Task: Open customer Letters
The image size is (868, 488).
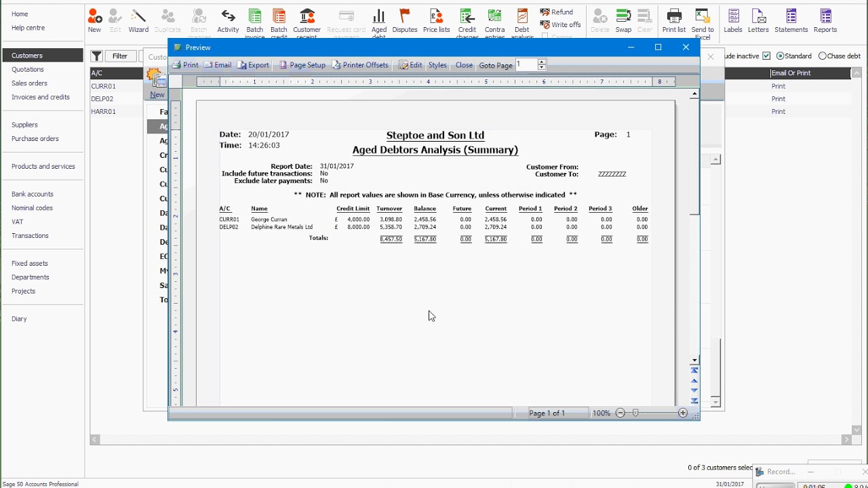Action: pos(758,20)
